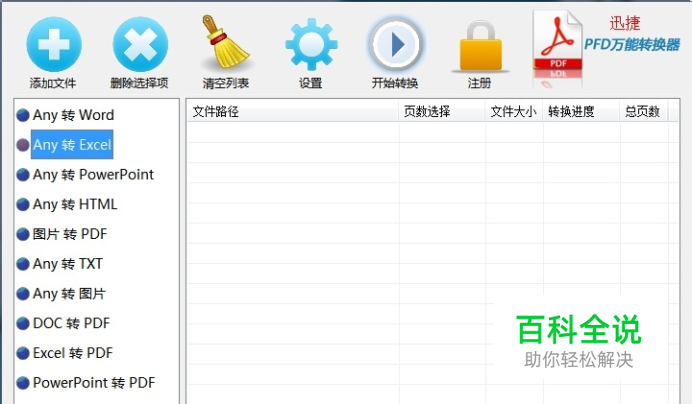Image resolution: width=692 pixels, height=404 pixels.
Task: Click the 文件大小 column header
Action: pyautogui.click(x=514, y=111)
